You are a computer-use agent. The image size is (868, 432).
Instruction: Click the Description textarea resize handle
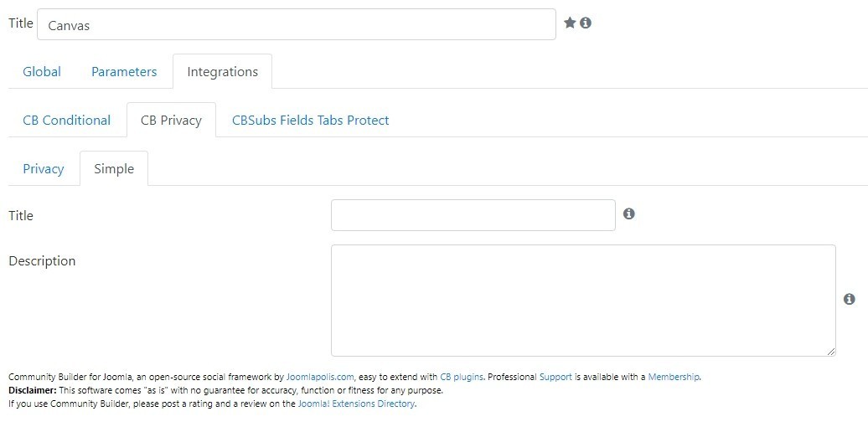(x=831, y=352)
